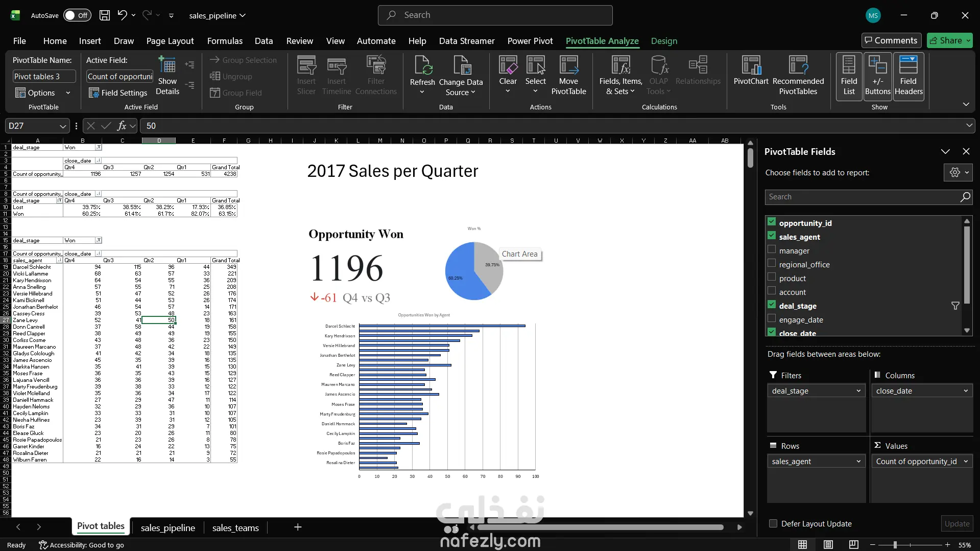980x551 pixels.
Task: Close the PivotTable Fields pane
Action: 966,151
